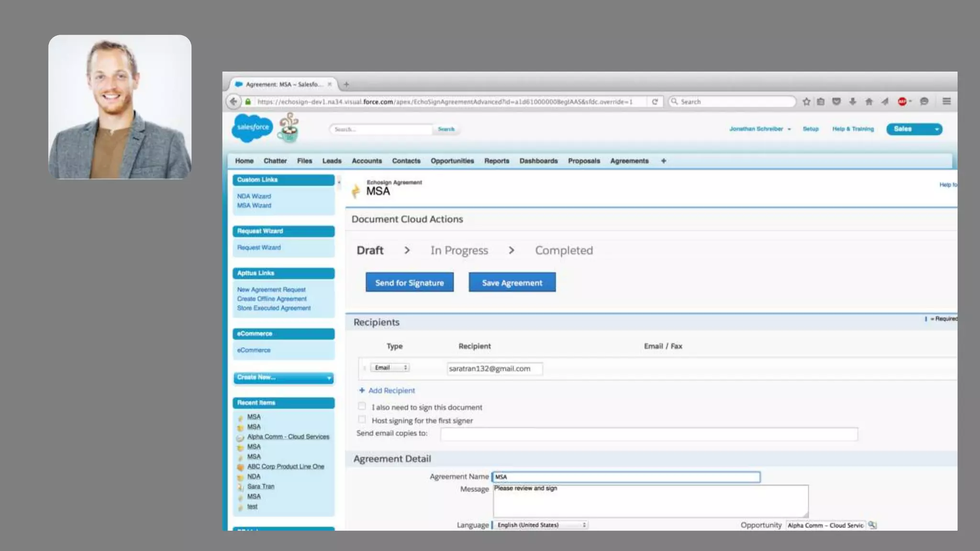Reload the page with refresh icon
The image size is (980, 551).
click(655, 101)
